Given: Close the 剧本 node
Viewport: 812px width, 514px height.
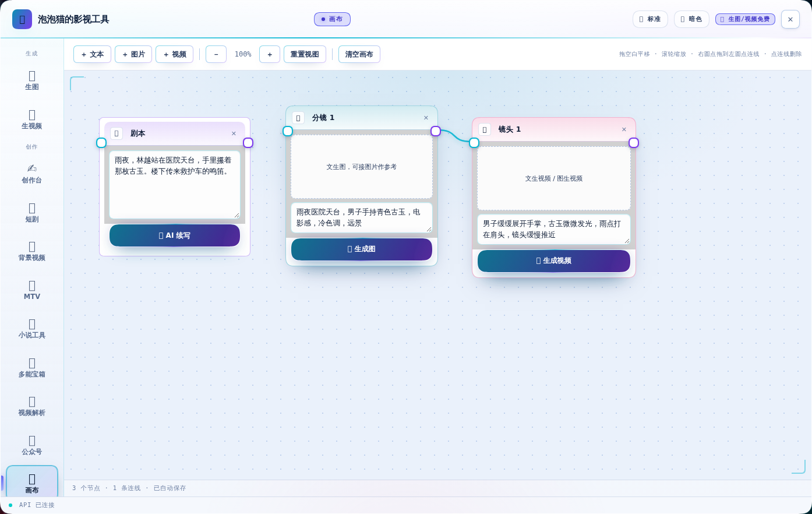Looking at the screenshot, I should [x=234, y=133].
